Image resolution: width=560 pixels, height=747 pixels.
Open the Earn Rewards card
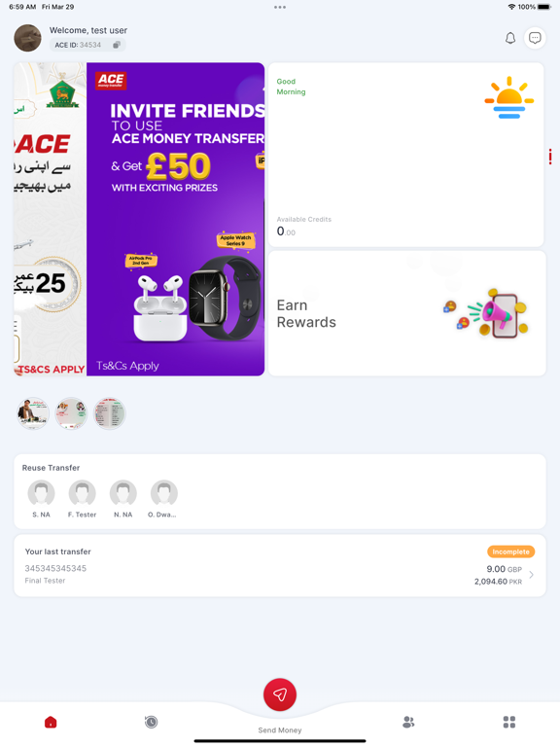coord(406,313)
